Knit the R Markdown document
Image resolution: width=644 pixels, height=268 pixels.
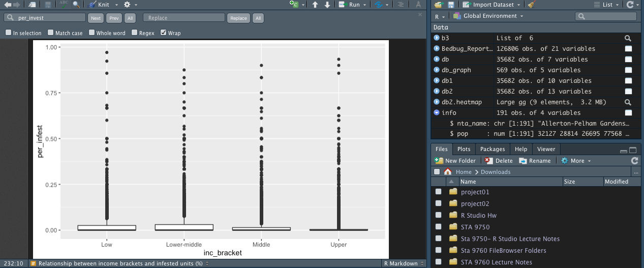99,5
